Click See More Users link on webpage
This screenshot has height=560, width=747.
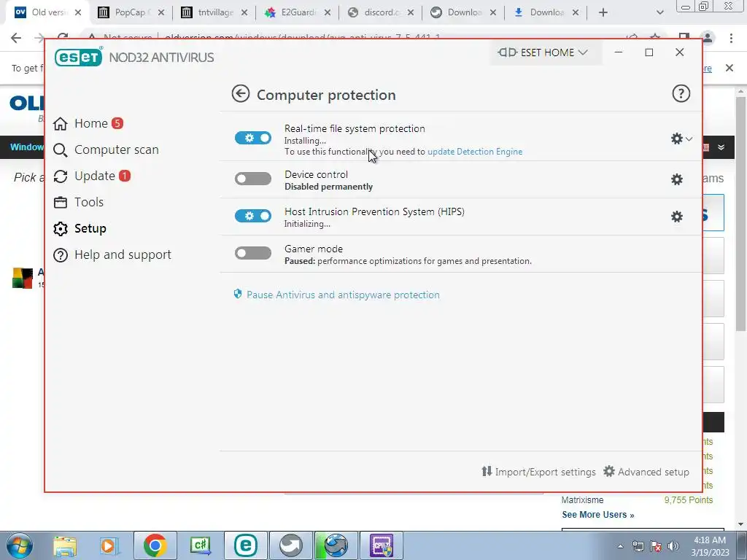click(x=598, y=514)
